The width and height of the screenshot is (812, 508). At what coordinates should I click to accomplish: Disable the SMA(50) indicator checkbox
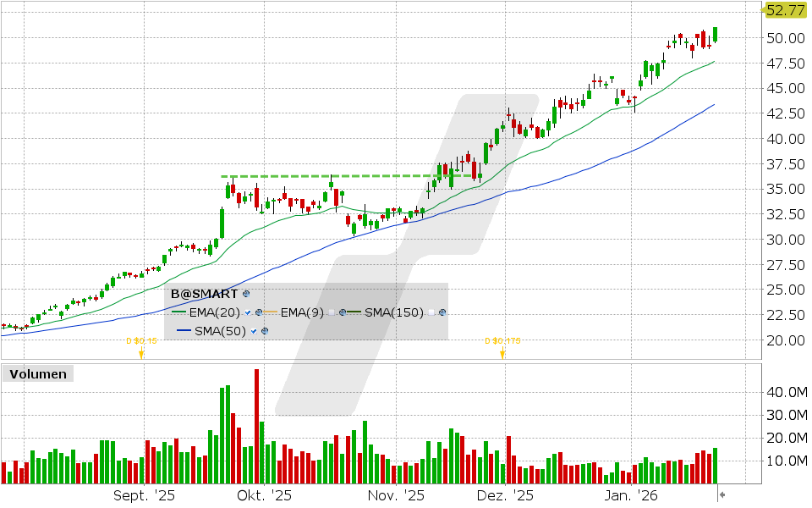pos(253,330)
